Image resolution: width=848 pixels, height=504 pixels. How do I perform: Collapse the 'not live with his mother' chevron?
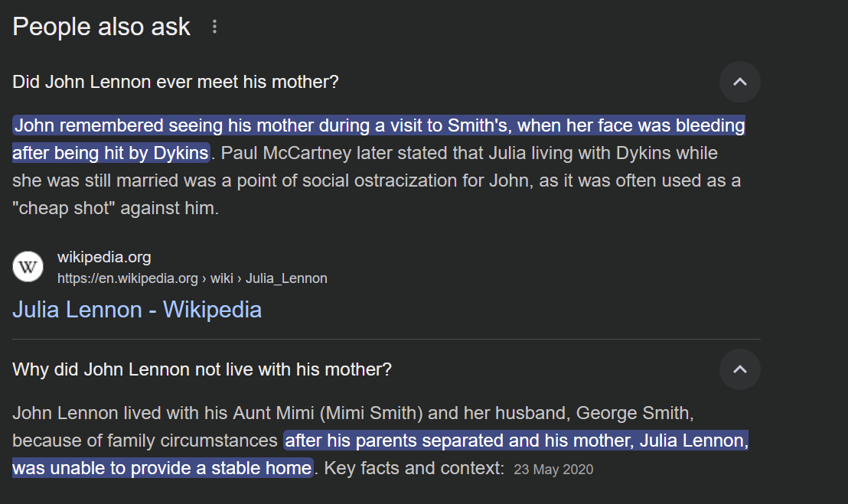pos(739,369)
